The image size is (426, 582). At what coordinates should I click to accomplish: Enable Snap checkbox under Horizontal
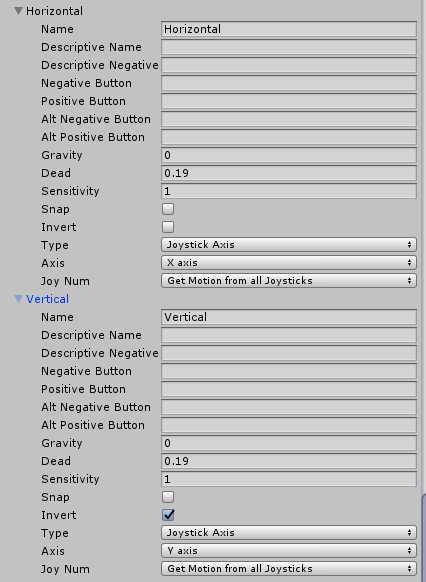click(x=168, y=209)
